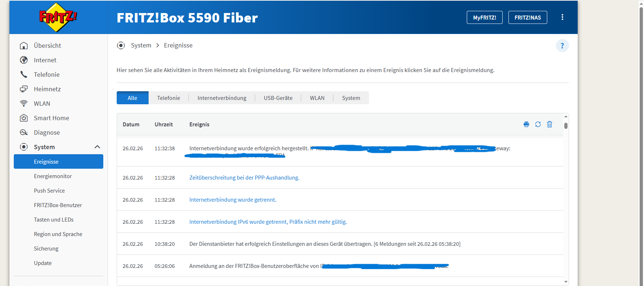644x286 pixels.
Task: Open 'Internetverbindung IPv6 wurde getrennt' event
Action: [x=268, y=222]
